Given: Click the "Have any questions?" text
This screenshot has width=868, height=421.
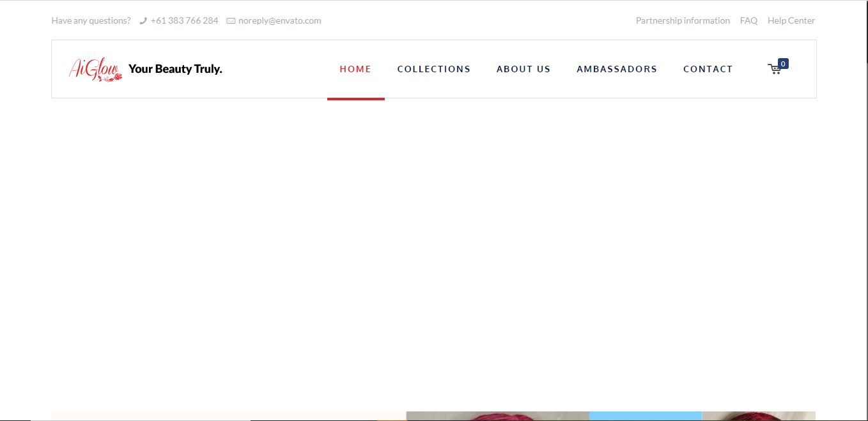Looking at the screenshot, I should coord(91,20).
